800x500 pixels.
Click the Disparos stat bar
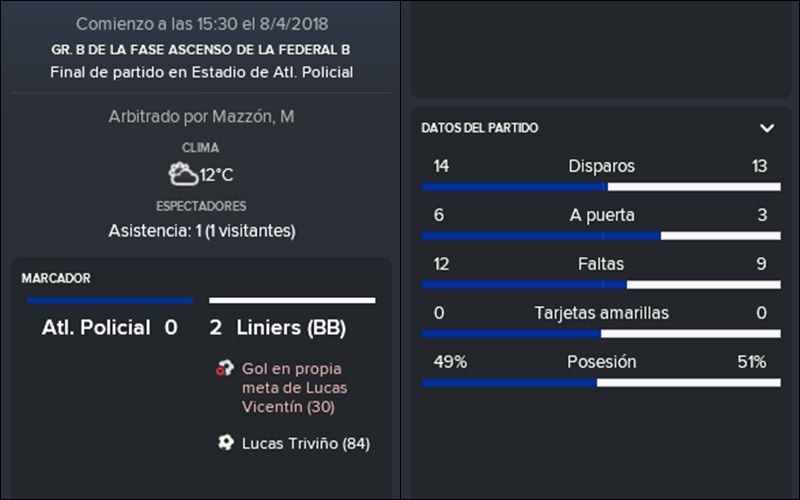601,187
